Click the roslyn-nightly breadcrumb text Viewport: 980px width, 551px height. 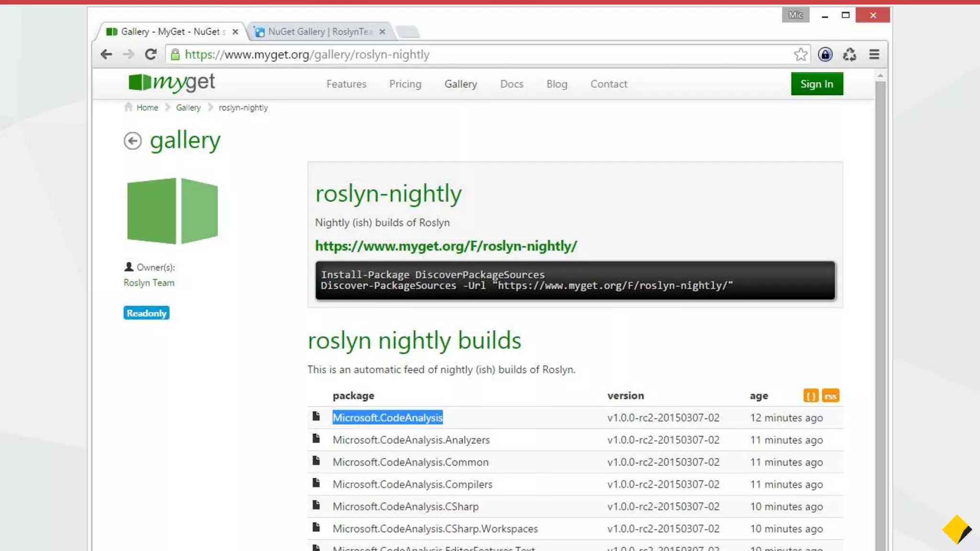coord(243,108)
